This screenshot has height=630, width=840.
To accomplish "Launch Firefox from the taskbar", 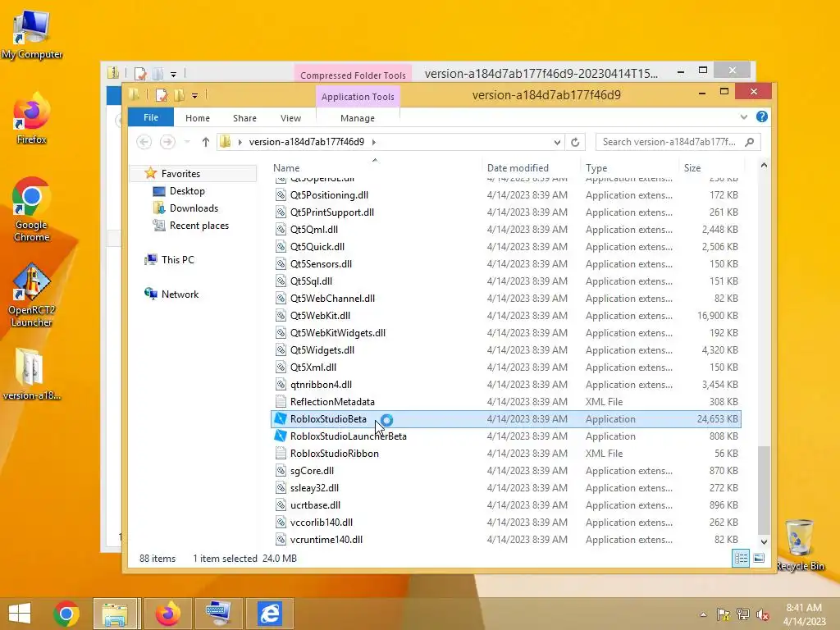I will 168,614.
